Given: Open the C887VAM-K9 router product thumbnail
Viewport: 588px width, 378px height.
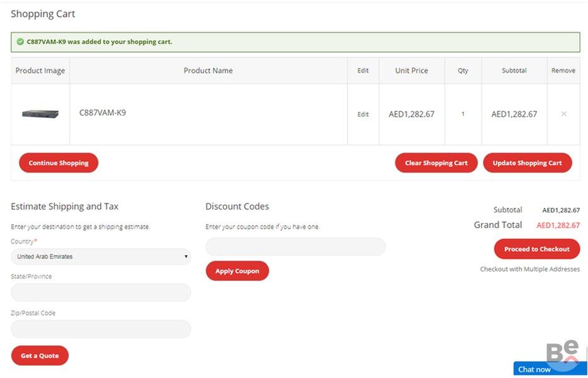Looking at the screenshot, I should [40, 114].
